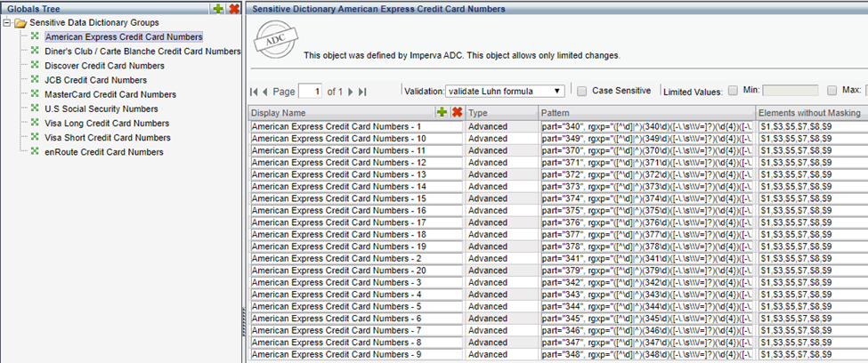Delete selected item in Globals Tree header

tap(233, 8)
